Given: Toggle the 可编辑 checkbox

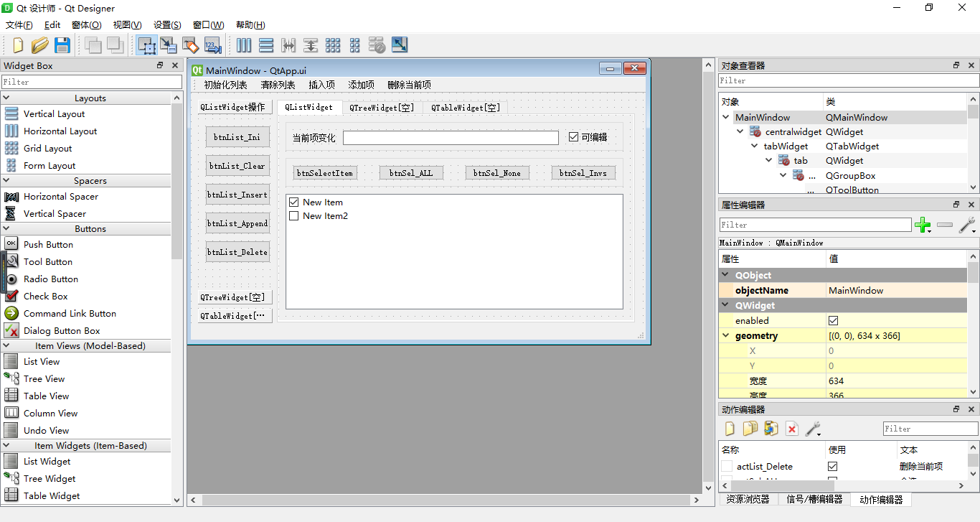Looking at the screenshot, I should (572, 136).
